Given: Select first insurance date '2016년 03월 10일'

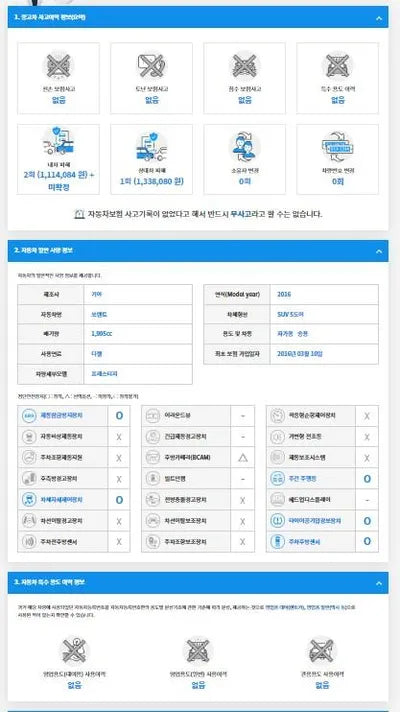Looking at the screenshot, I should (300, 354).
